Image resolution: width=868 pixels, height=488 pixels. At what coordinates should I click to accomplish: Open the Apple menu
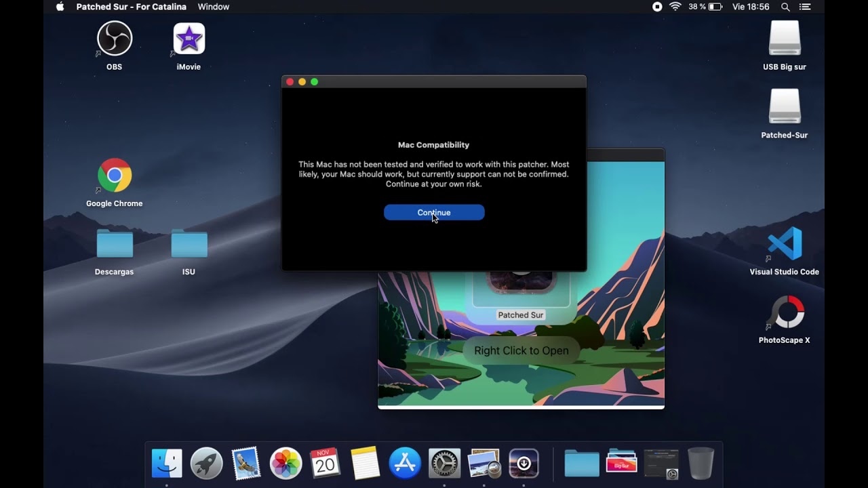point(60,7)
